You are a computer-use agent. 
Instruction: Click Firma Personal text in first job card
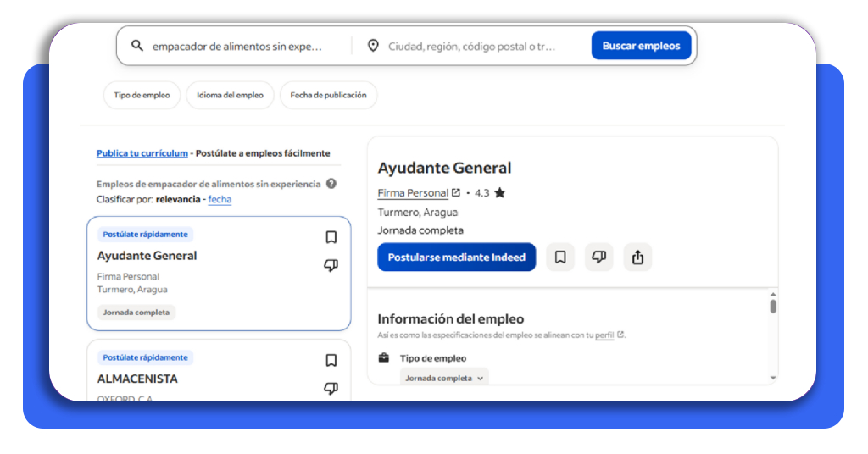coord(129,276)
